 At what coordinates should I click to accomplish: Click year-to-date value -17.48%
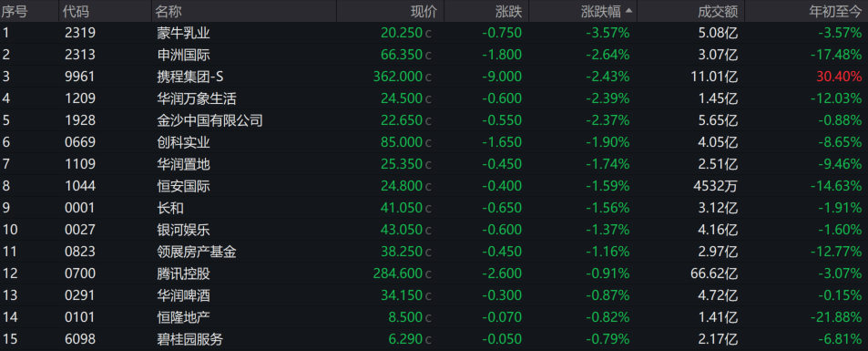tap(836, 55)
